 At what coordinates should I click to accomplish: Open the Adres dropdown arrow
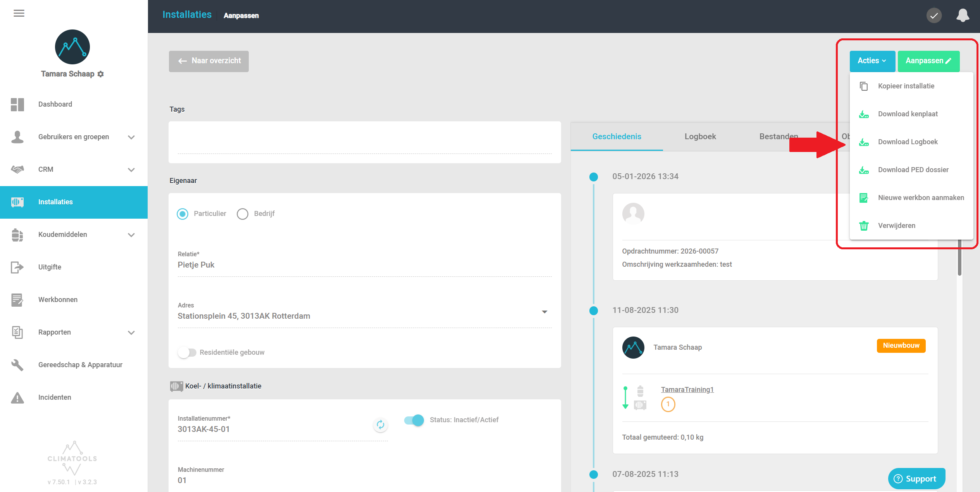tap(544, 312)
